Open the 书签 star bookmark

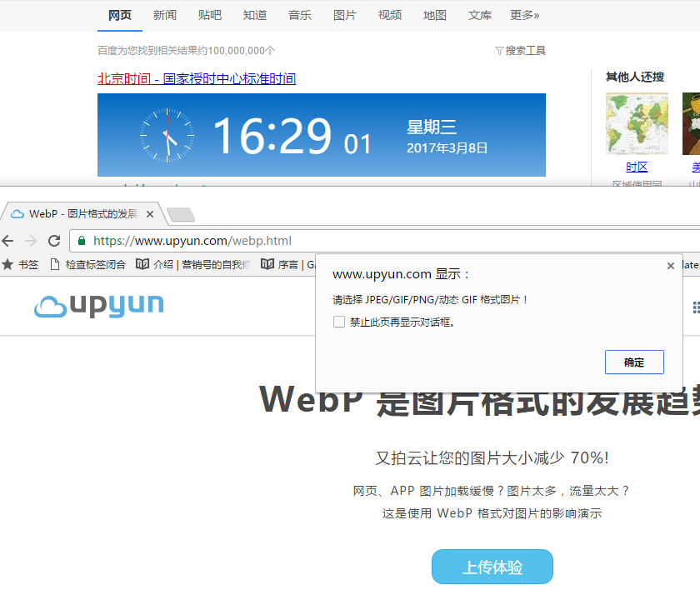pyautogui.click(x=21, y=264)
